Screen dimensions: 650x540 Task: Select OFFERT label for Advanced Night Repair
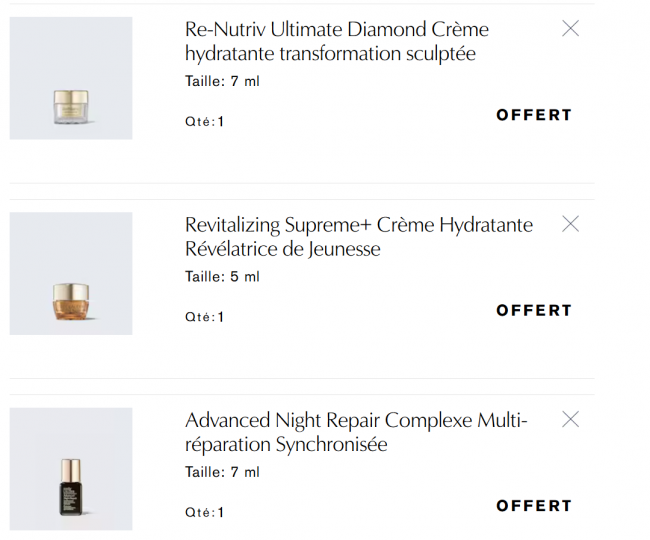point(534,505)
